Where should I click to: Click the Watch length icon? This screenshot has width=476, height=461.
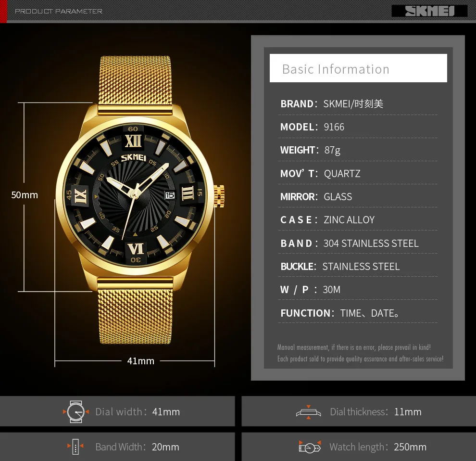click(310, 447)
